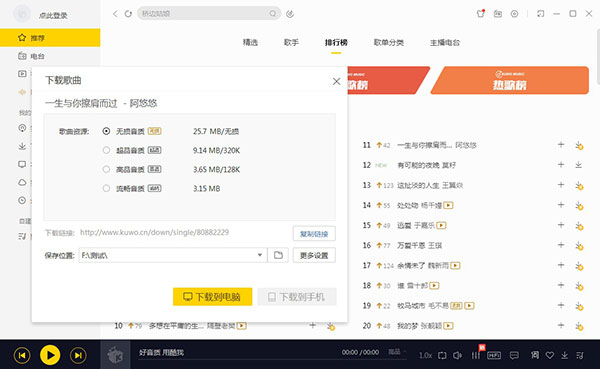Image resolution: width=600 pixels, height=369 pixels.
Task: Play MV for song 20 我的梦
Action: [448, 326]
